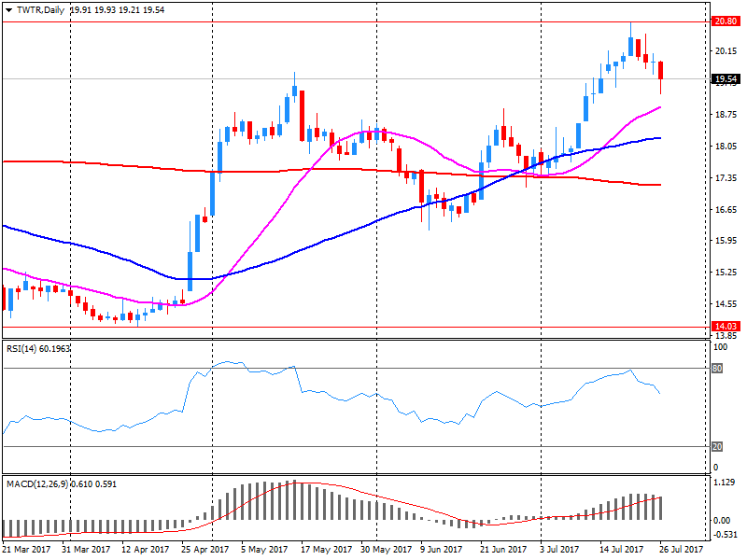Click the 14.55 price scale value
This screenshot has height=560, width=747.
[x=726, y=304]
